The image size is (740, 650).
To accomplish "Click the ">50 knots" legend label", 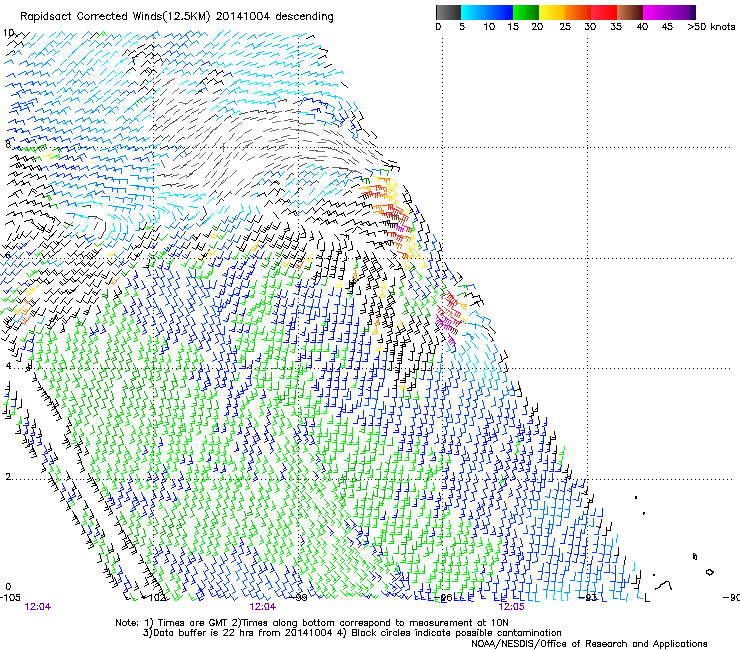I will (x=711, y=27).
